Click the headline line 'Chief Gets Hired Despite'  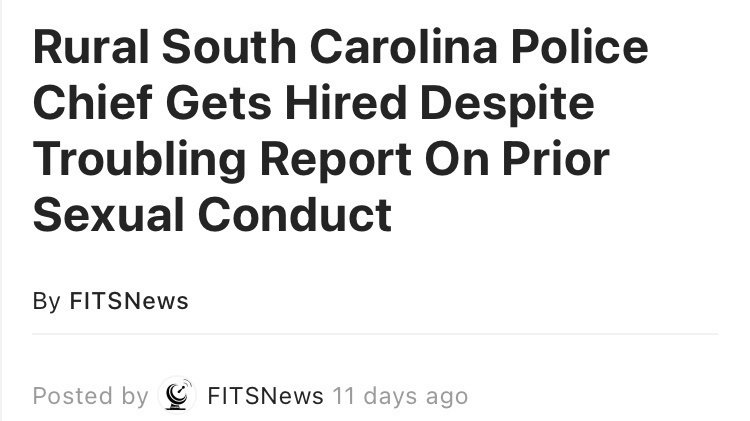tap(314, 103)
